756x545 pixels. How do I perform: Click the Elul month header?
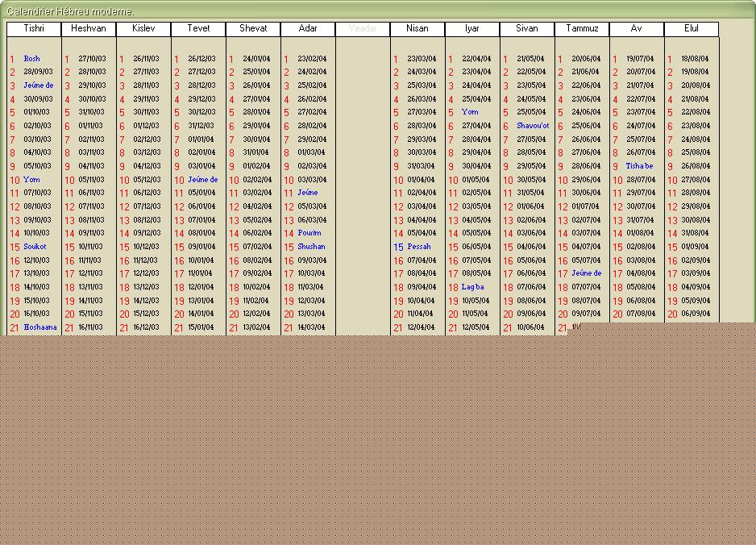(692, 29)
